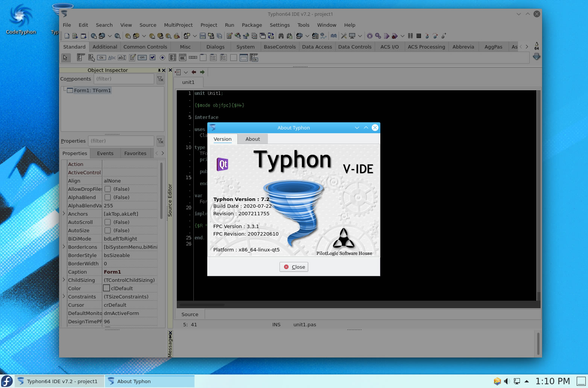Screen dimensions: 588x388
Task: Pick the TEdit 'ab' component icon
Action: click(x=122, y=58)
